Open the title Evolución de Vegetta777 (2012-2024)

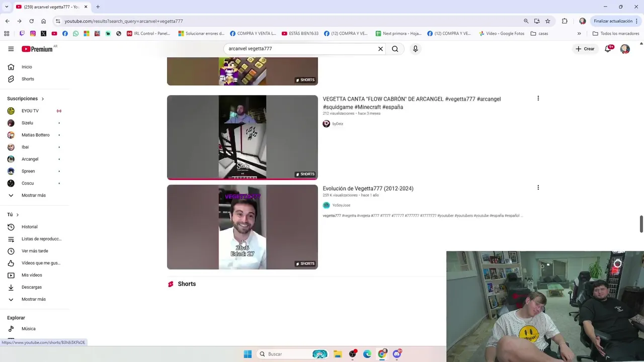[368, 189]
